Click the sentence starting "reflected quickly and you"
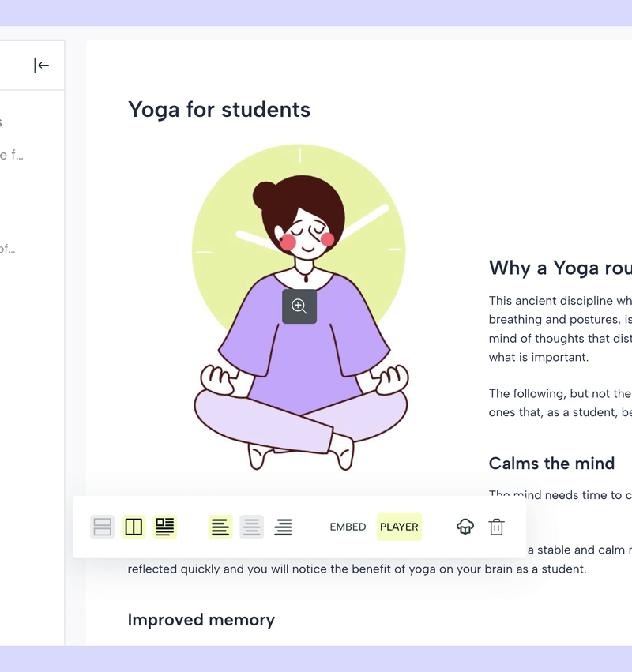 [x=357, y=569]
